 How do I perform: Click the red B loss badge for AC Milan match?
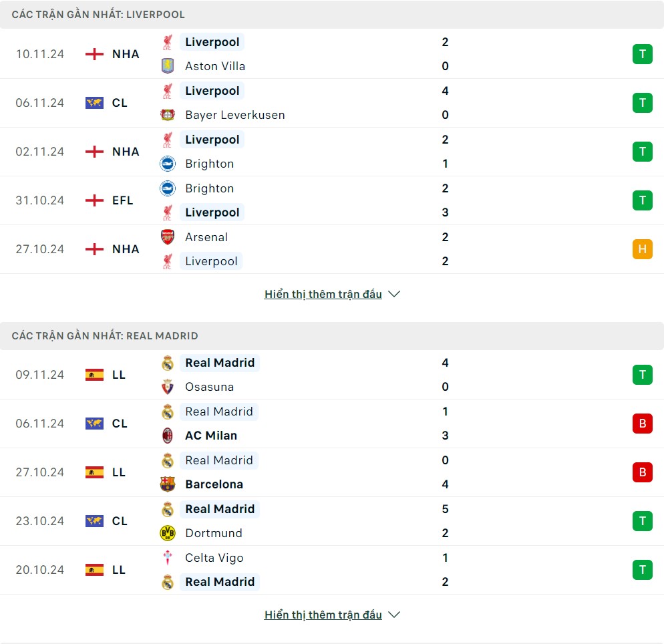642,424
